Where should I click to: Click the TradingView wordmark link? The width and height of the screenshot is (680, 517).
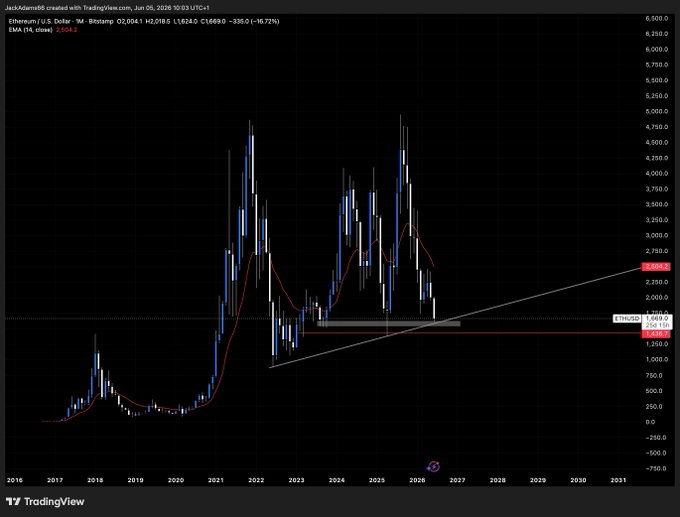tap(54, 502)
